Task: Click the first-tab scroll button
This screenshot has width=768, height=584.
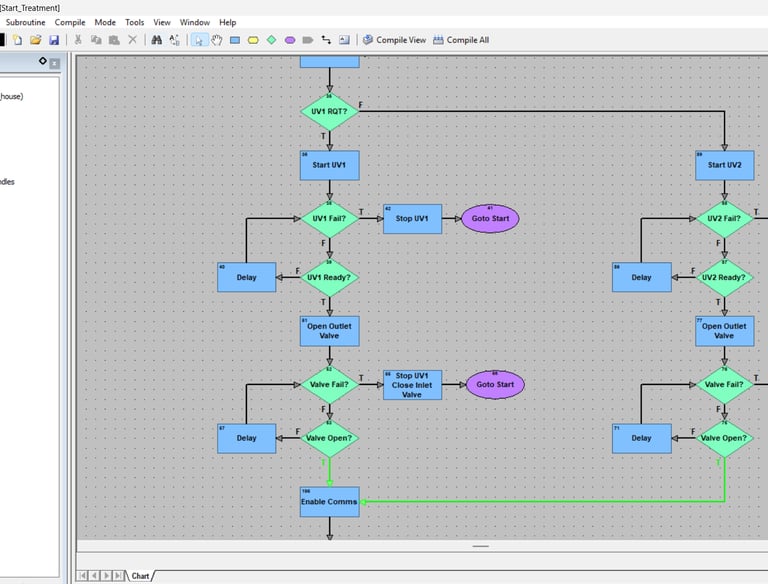Action: pyautogui.click(x=82, y=576)
